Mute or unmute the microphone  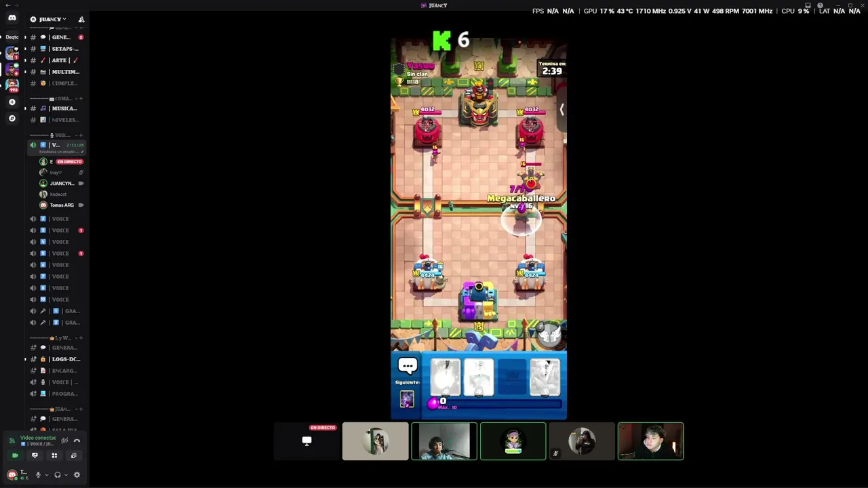click(38, 475)
